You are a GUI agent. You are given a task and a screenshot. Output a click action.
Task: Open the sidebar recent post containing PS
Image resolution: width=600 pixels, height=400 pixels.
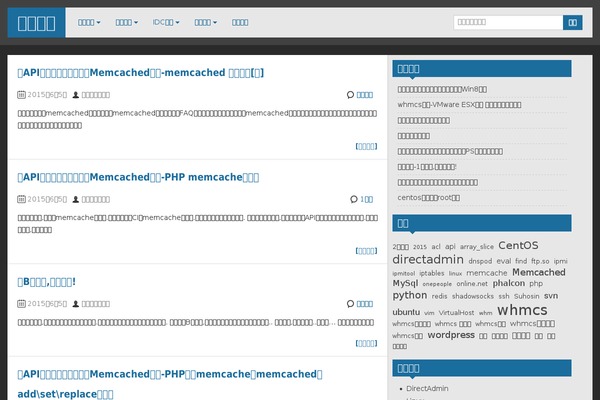tap(450, 151)
